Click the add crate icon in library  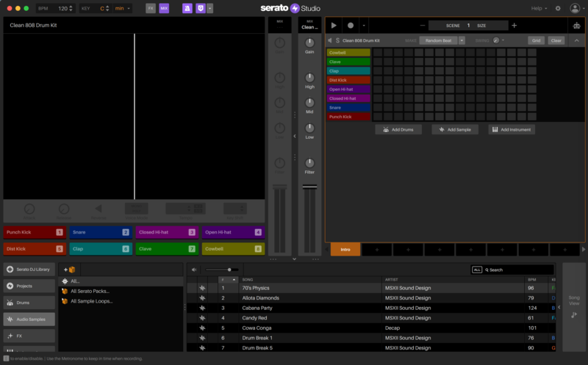click(x=70, y=270)
